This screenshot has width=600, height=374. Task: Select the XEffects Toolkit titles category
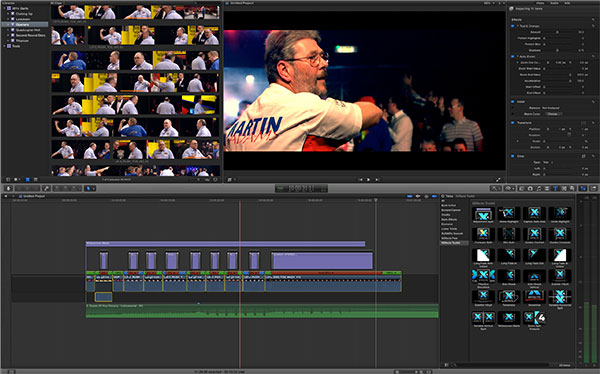tap(454, 243)
